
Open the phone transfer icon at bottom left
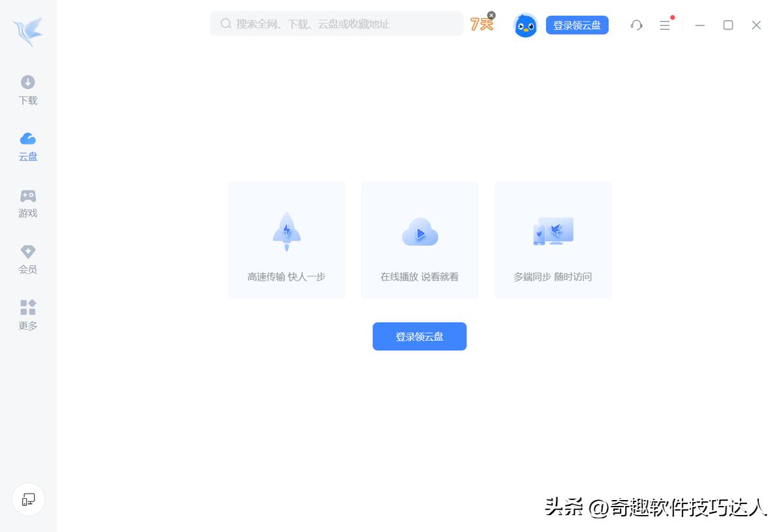[28, 499]
